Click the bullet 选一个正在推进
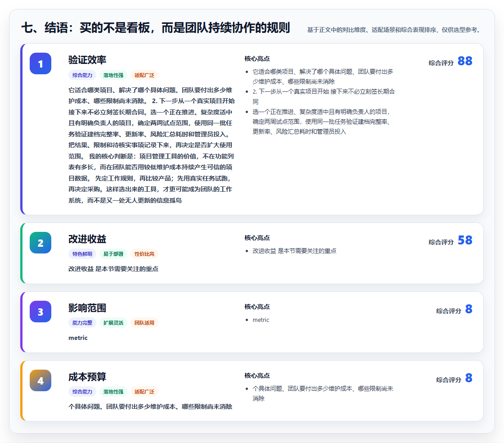This screenshot has width=504, height=443. click(322, 122)
